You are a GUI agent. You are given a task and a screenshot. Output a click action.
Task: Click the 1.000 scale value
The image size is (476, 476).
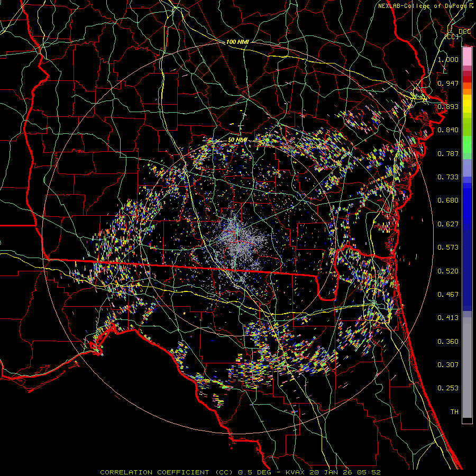coord(448,60)
